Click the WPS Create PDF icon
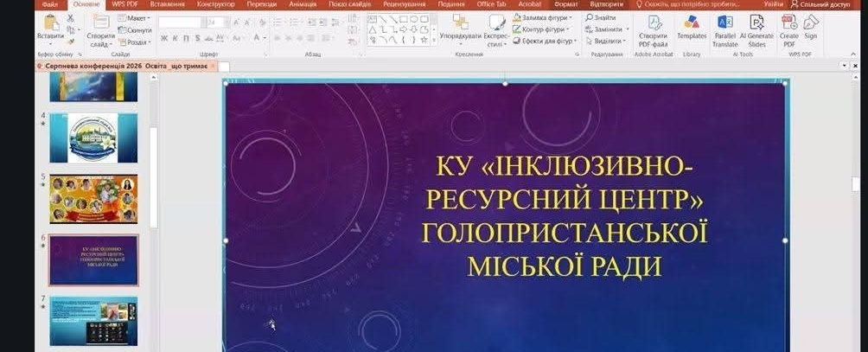The width and height of the screenshot is (868, 352). tap(788, 22)
